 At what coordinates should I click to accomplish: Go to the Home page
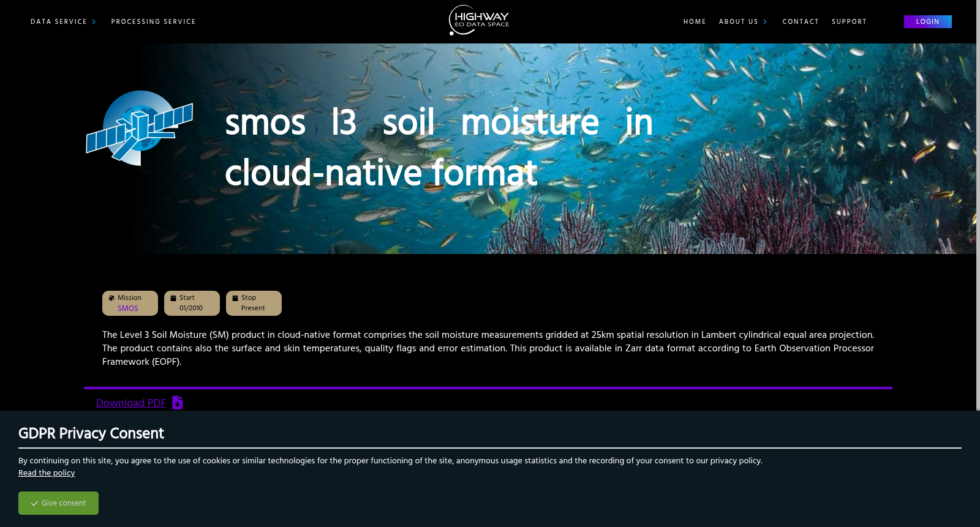pos(695,22)
